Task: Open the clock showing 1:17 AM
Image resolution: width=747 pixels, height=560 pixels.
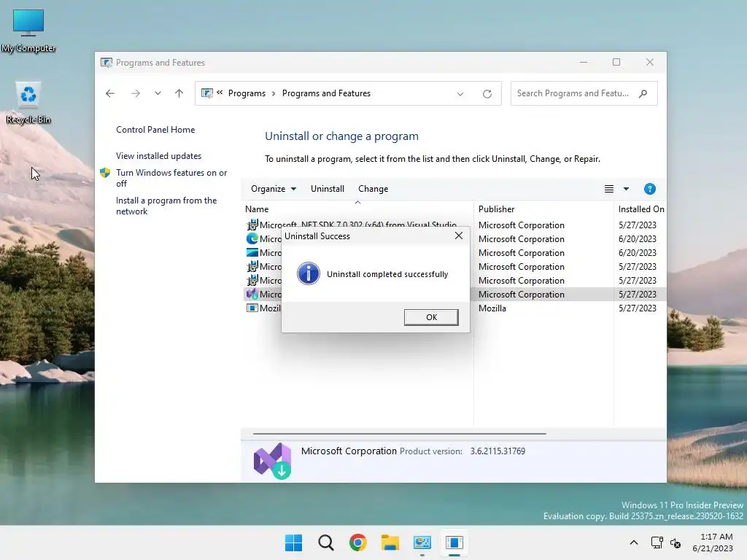Action: (x=713, y=542)
